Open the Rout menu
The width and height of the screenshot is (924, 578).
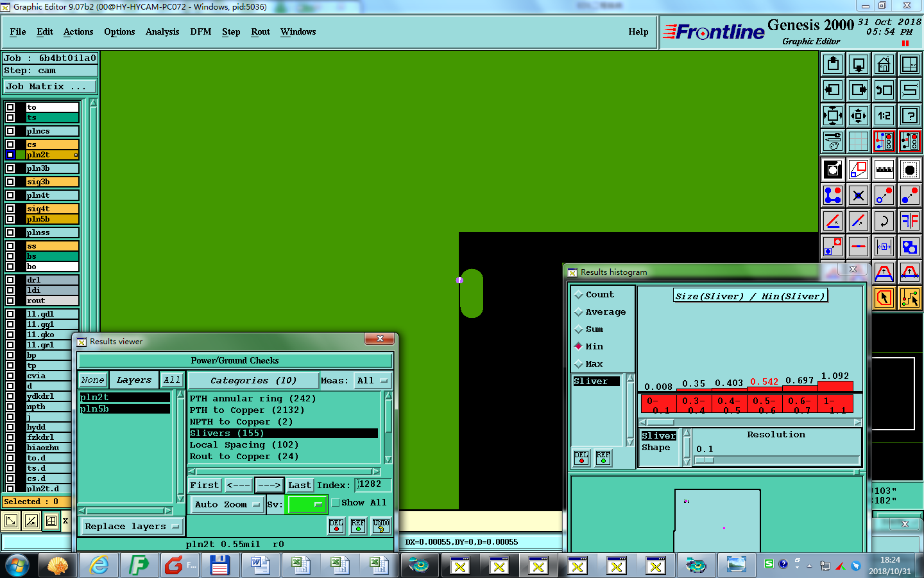(x=261, y=32)
